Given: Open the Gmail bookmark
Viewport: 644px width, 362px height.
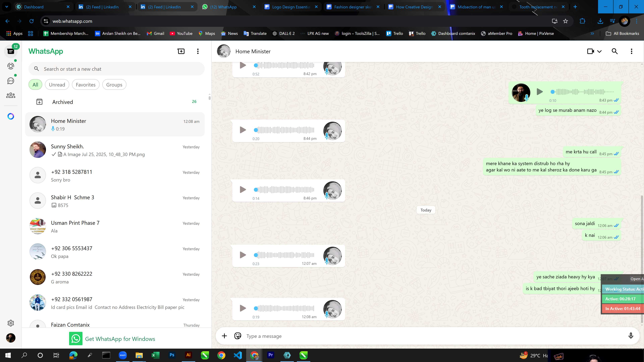Looking at the screenshot, I should [x=155, y=34].
